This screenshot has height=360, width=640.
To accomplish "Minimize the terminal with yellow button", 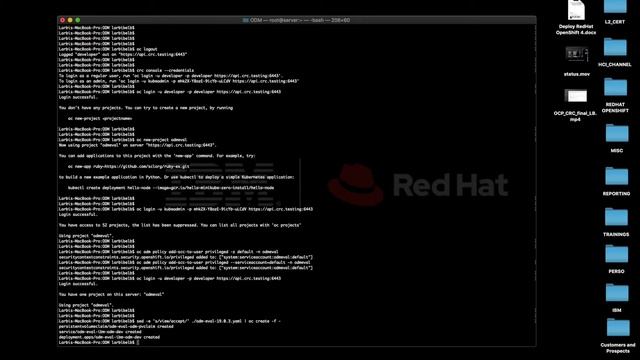I will pyautogui.click(x=70, y=20).
